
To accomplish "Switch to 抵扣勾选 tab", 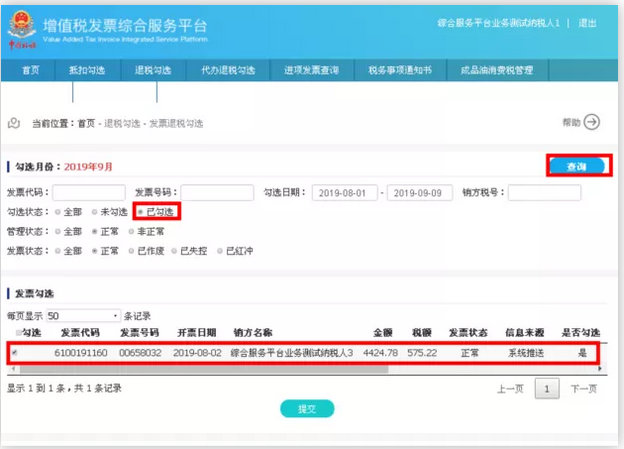I will 85,70.
